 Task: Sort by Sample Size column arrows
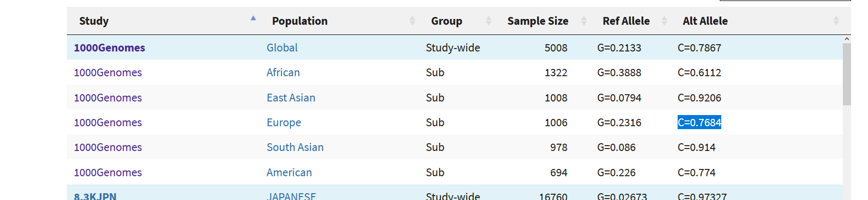[584, 20]
